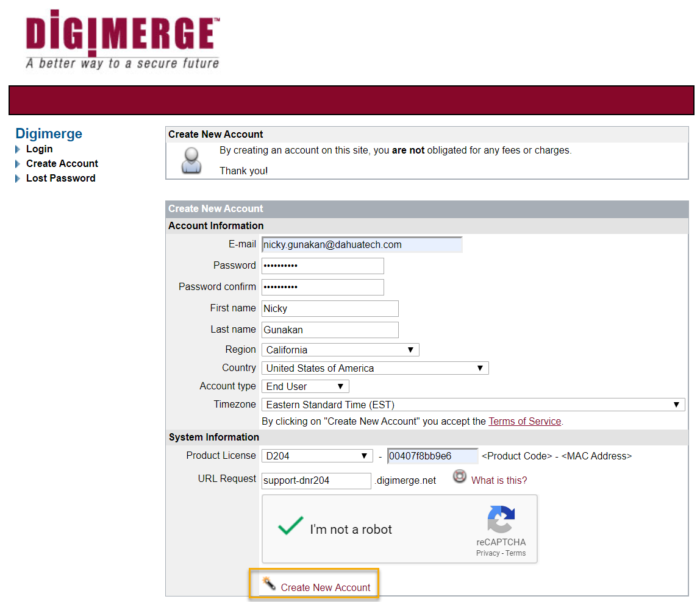
Task: Click the lifebuoy help icon
Action: click(459, 476)
